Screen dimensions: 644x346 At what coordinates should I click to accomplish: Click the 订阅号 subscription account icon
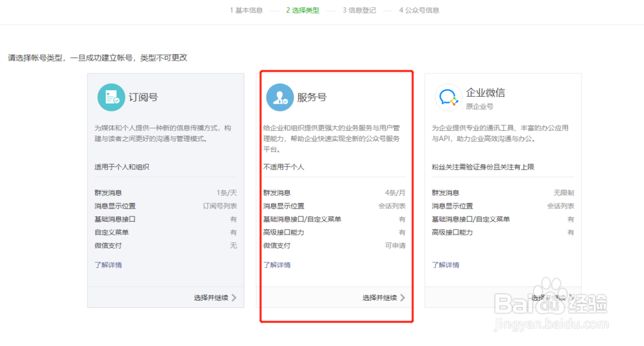point(111,97)
